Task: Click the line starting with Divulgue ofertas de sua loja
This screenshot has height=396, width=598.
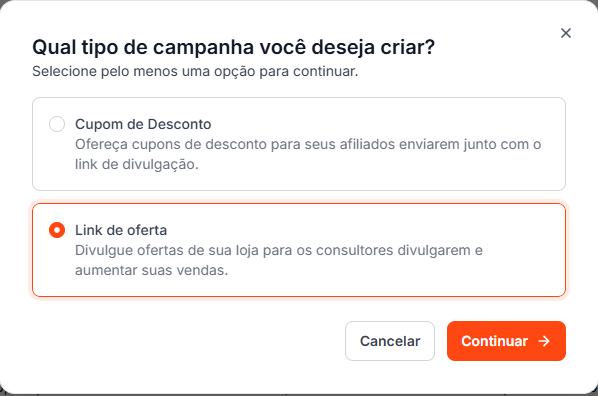Action: (279, 250)
